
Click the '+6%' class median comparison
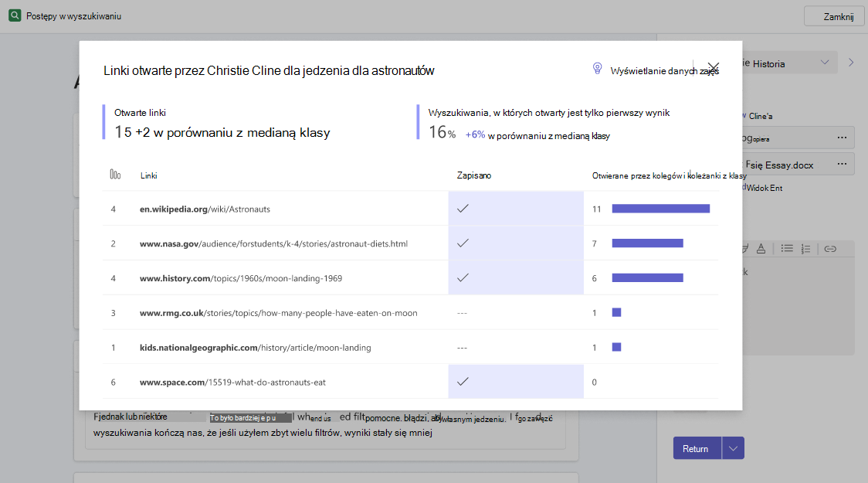coord(475,134)
